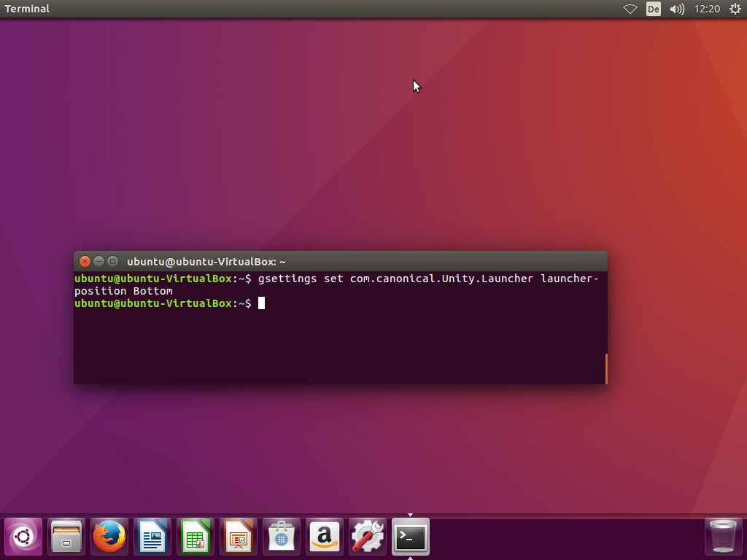Launch the Amazon shortcut
This screenshot has height=560, width=747.
(324, 537)
